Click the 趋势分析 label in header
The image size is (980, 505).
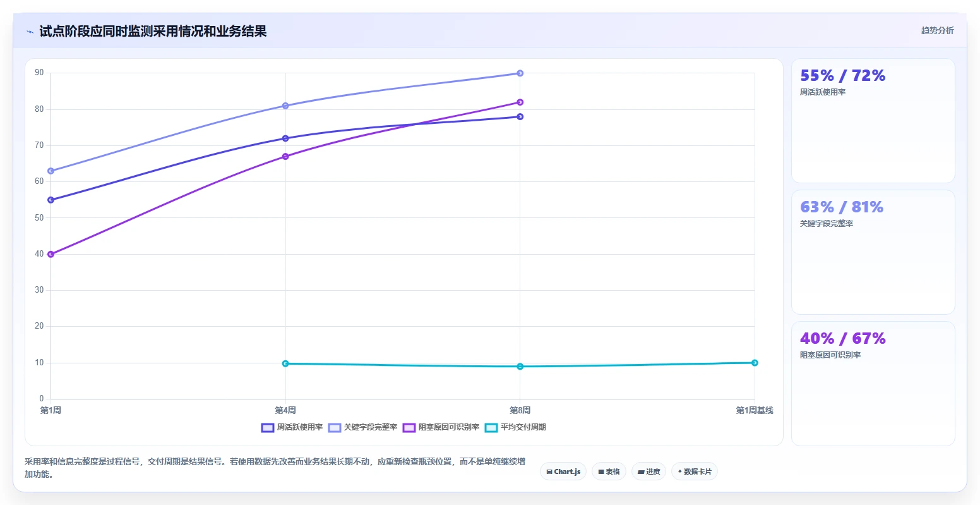(938, 30)
